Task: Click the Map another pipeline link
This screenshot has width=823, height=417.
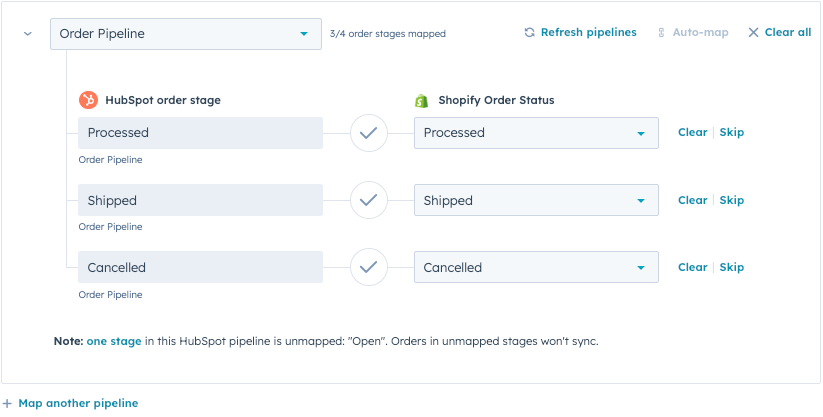Action: 78,403
